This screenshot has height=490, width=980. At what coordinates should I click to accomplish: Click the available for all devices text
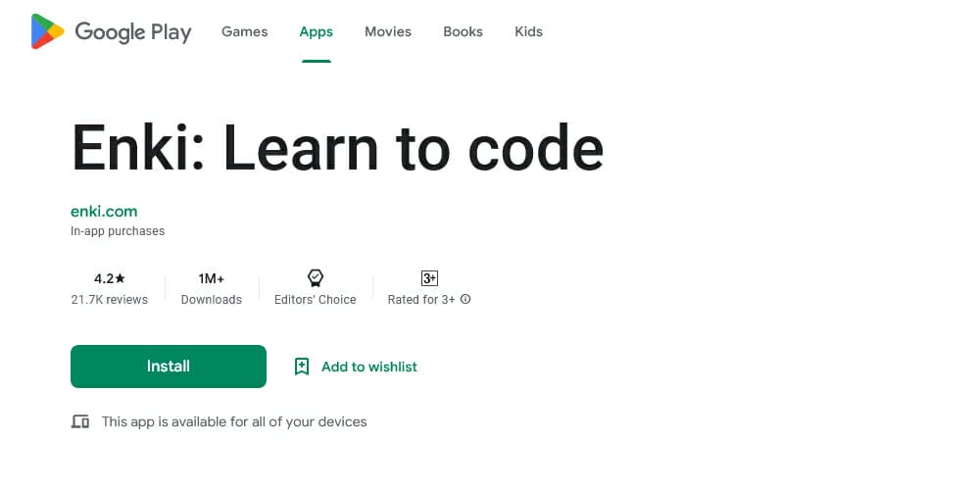pos(234,421)
